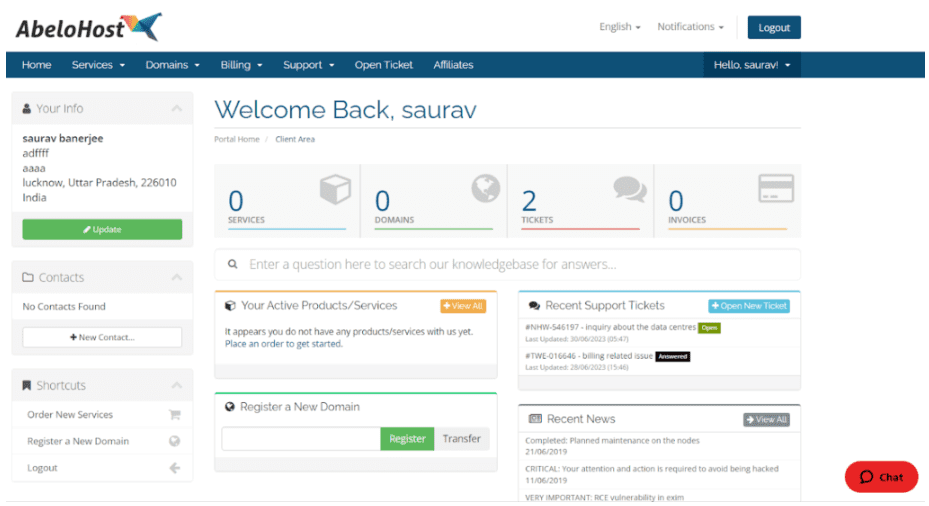The height and width of the screenshot is (506, 929).
Task: Click 'No Contacts Found' text
Action: click(x=64, y=306)
